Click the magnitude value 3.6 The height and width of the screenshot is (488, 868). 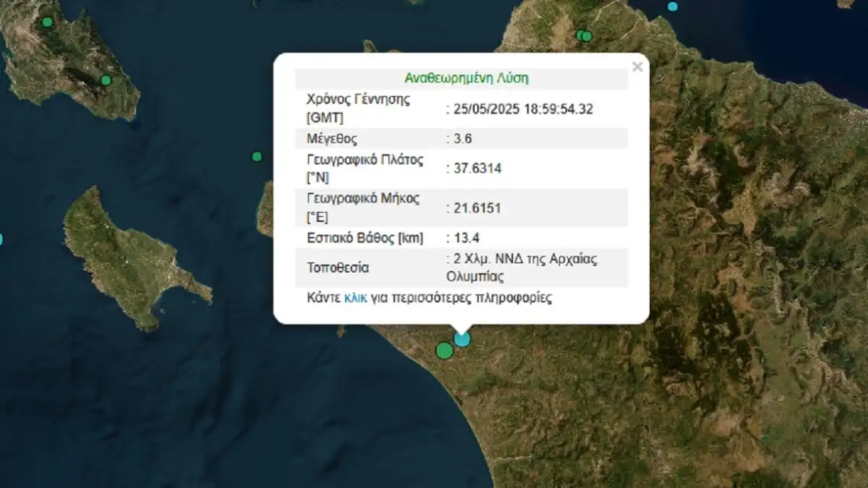click(x=463, y=138)
